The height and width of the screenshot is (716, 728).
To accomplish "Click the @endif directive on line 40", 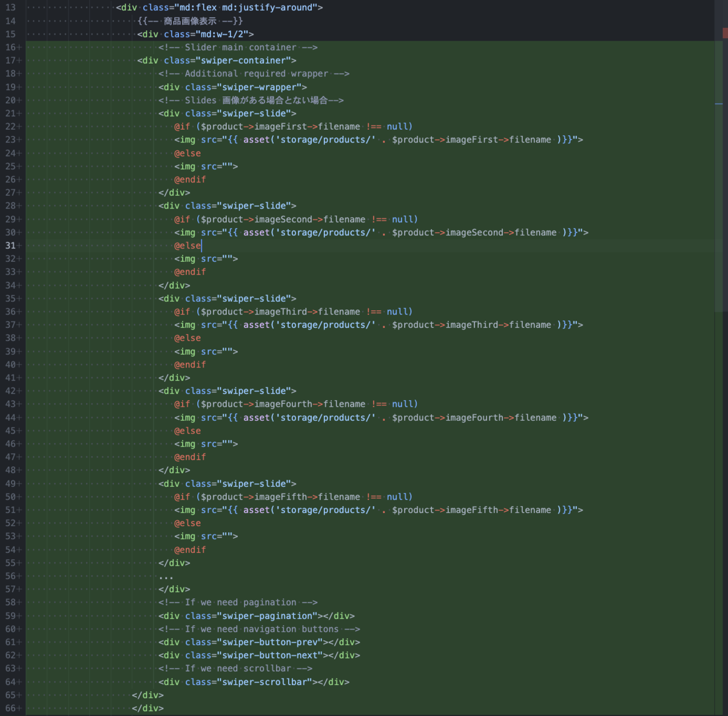I will tap(190, 365).
